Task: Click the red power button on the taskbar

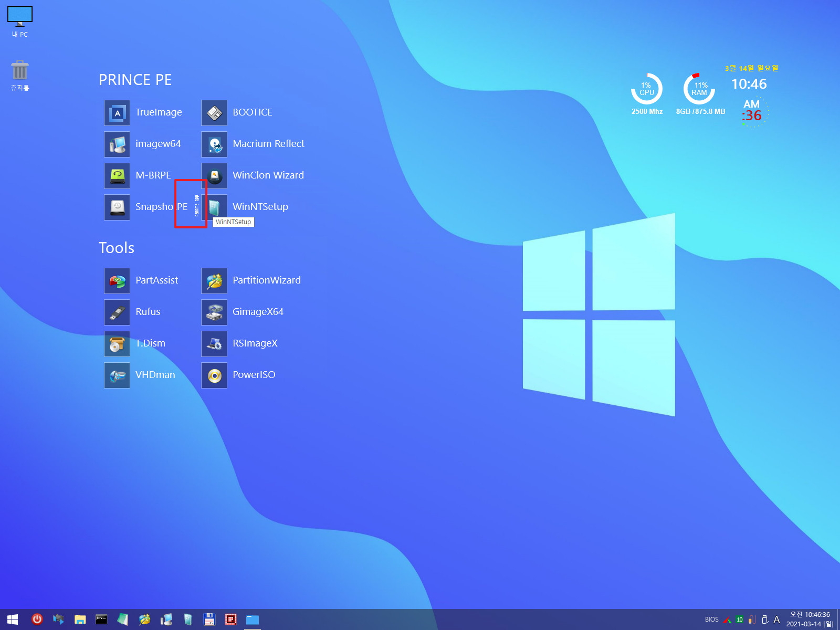Action: tap(37, 619)
